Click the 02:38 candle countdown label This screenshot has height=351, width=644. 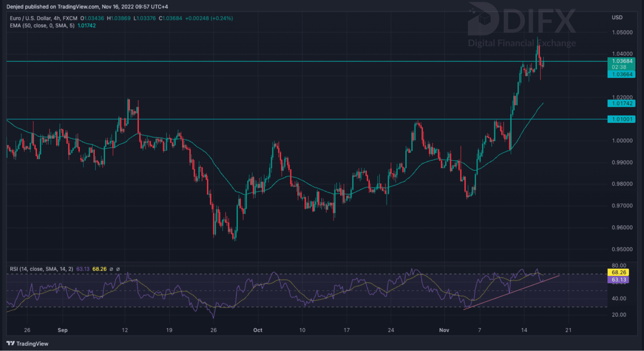pos(619,67)
